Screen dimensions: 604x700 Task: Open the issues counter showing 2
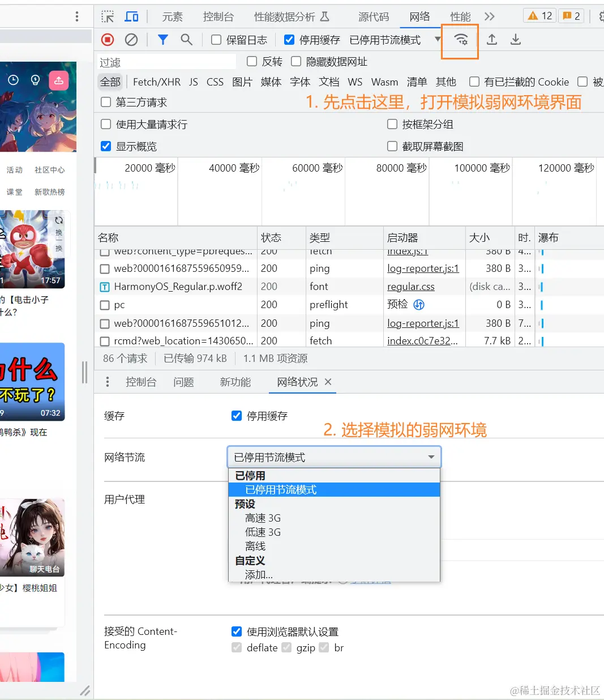tap(572, 16)
